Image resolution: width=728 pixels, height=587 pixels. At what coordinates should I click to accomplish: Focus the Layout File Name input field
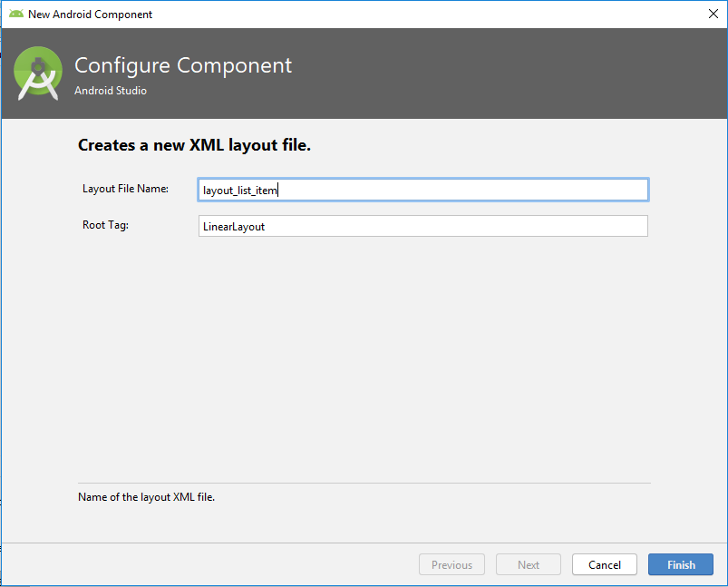click(423, 190)
